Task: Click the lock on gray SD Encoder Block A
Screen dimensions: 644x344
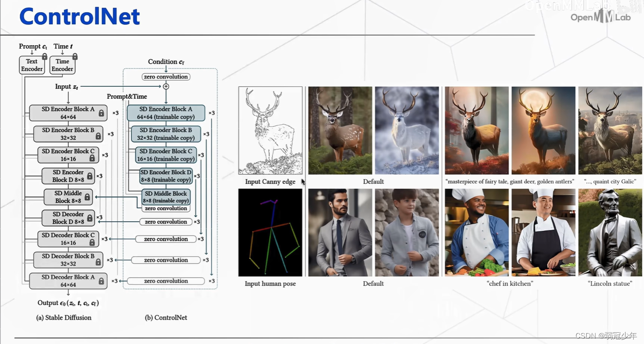Action: tap(101, 113)
